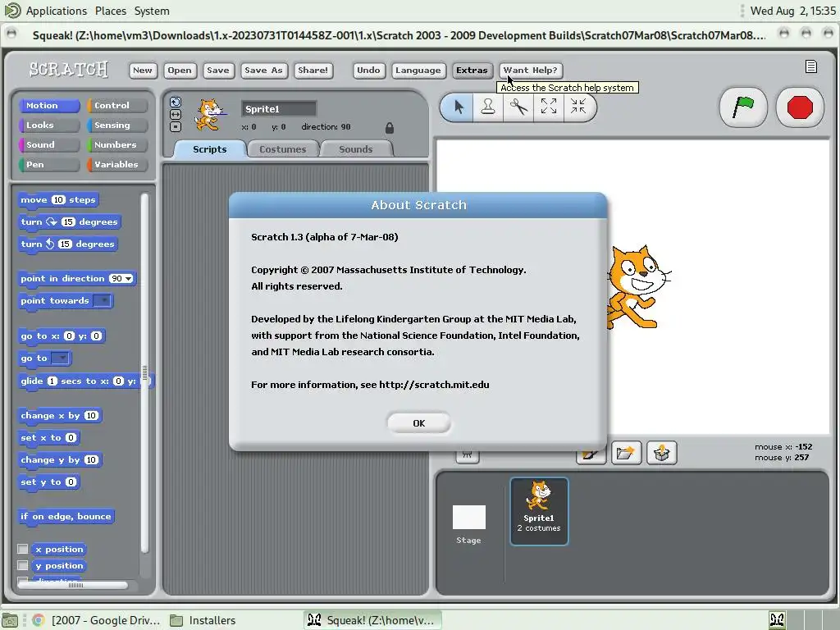Screen dimensions: 840x630
Task: Switch to the Scripts tab
Action: (x=209, y=149)
